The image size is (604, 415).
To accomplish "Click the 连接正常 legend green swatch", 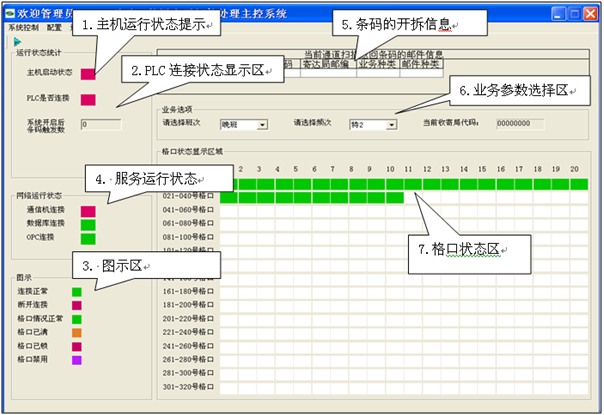I will 77,292.
